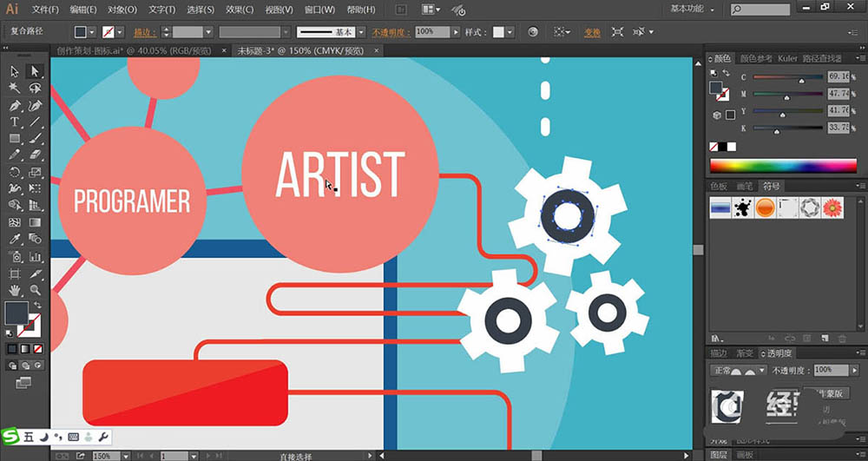Select the Paintbrush tool

[x=35, y=138]
